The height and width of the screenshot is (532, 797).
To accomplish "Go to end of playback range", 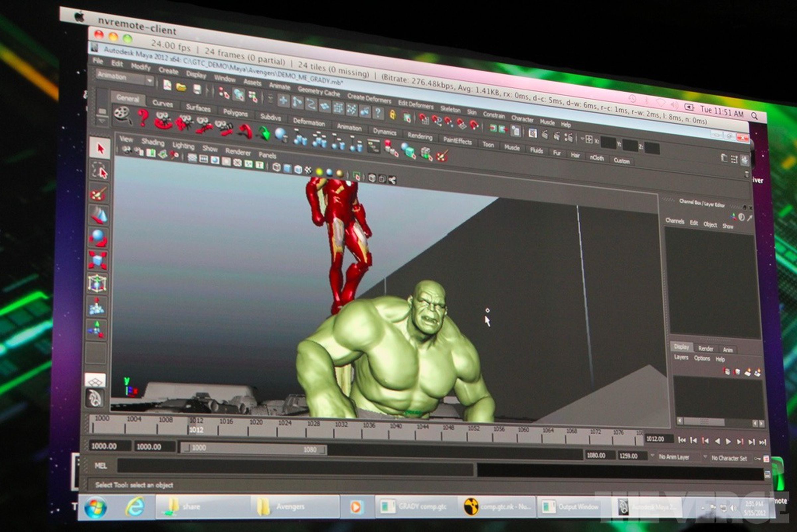I will (x=762, y=442).
